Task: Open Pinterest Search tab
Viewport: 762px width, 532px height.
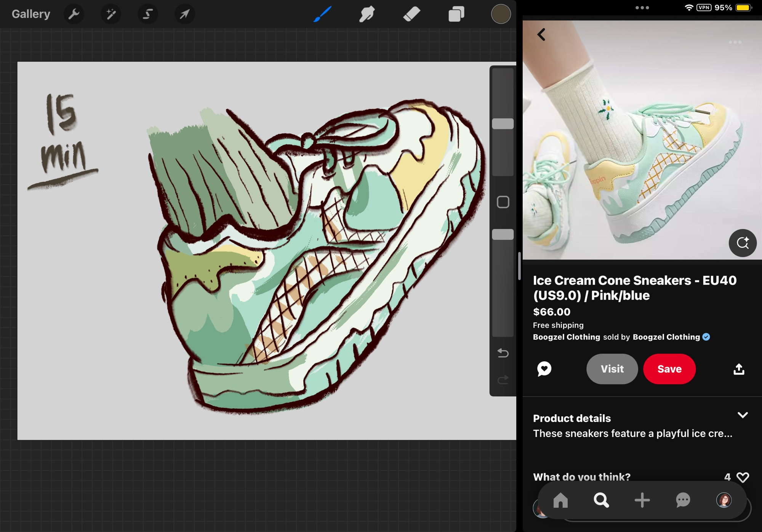Action: 601,500
